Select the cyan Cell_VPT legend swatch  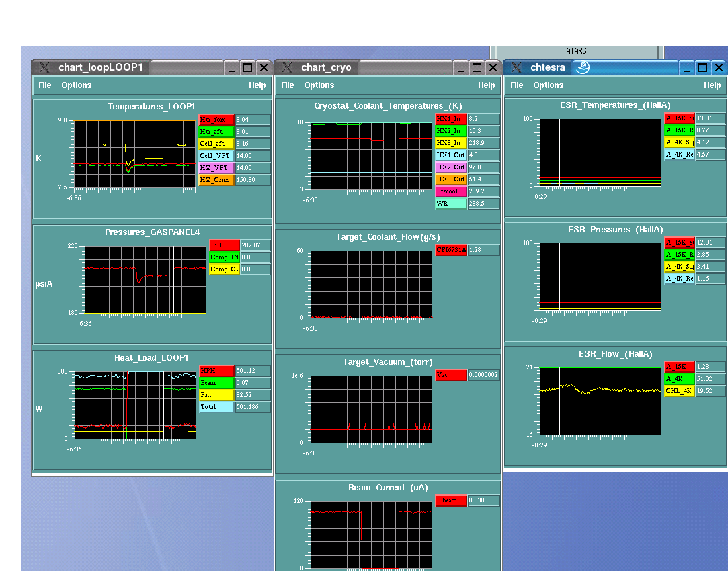click(216, 156)
